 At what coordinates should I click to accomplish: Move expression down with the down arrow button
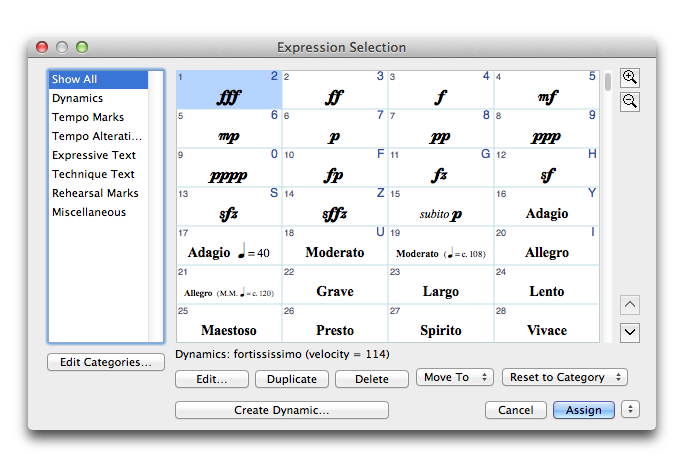tap(629, 332)
